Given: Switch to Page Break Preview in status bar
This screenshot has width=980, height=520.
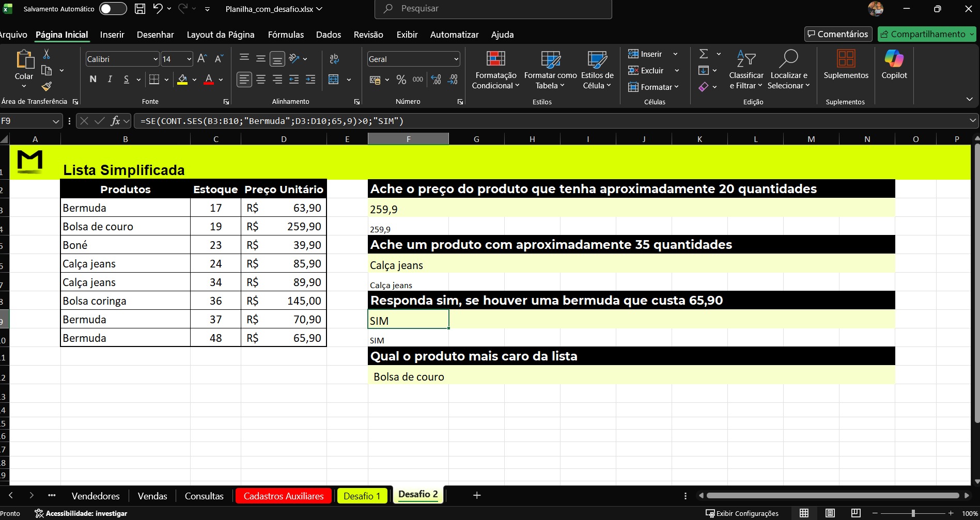Looking at the screenshot, I should point(856,513).
